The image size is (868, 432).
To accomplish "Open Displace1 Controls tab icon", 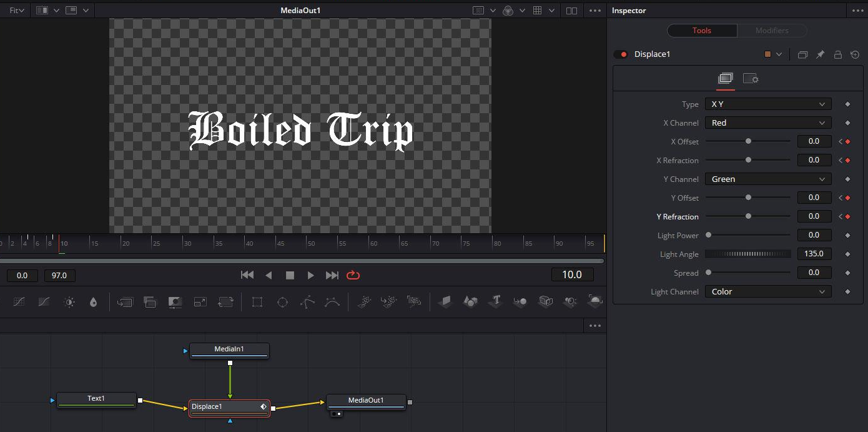I will pyautogui.click(x=725, y=79).
